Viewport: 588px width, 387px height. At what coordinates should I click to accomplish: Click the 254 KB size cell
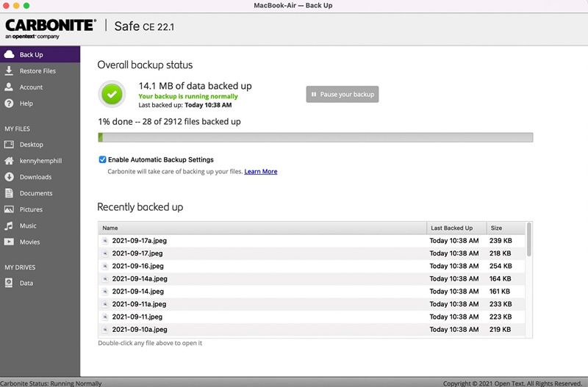pos(501,266)
